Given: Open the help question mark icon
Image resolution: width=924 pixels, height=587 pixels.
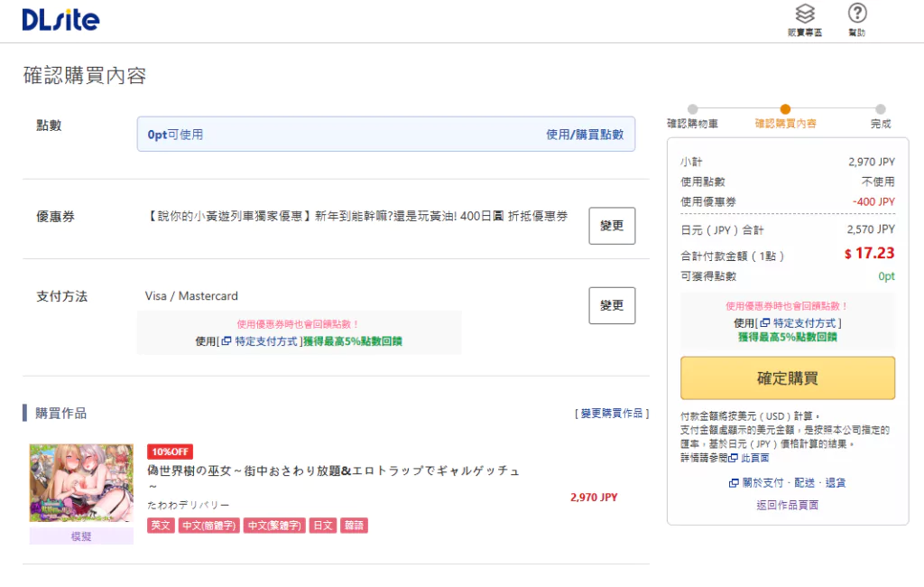Looking at the screenshot, I should click(x=857, y=14).
